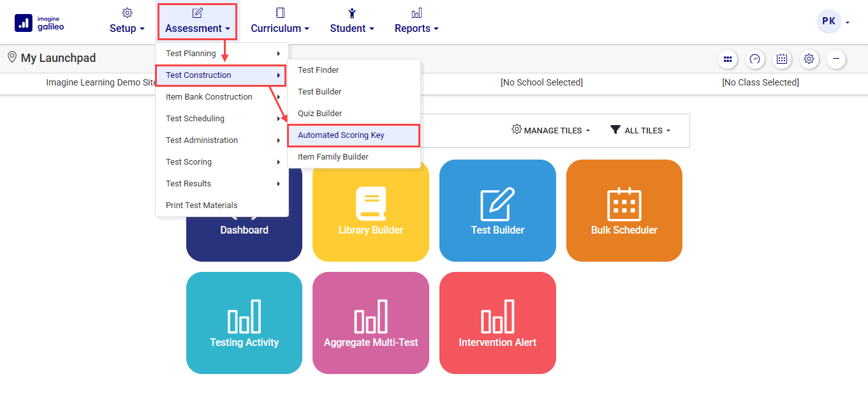Open the Test Builder tile
The height and width of the screenshot is (397, 868).
point(497,211)
